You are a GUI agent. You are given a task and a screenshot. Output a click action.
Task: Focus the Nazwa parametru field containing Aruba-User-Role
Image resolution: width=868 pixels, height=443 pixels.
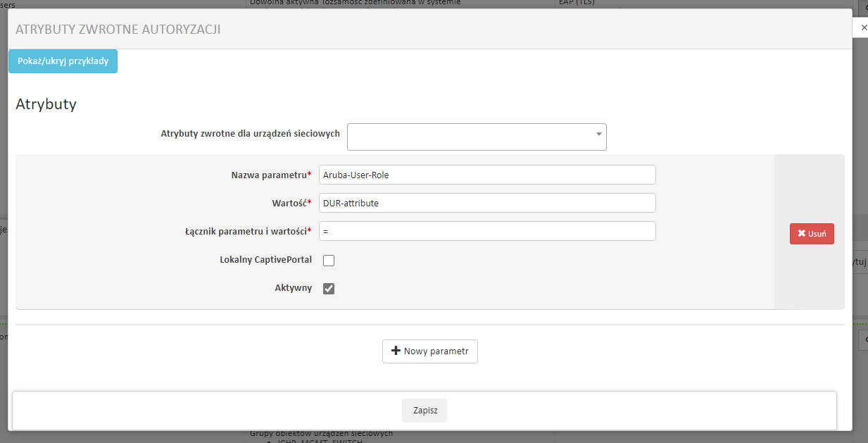tap(486, 175)
